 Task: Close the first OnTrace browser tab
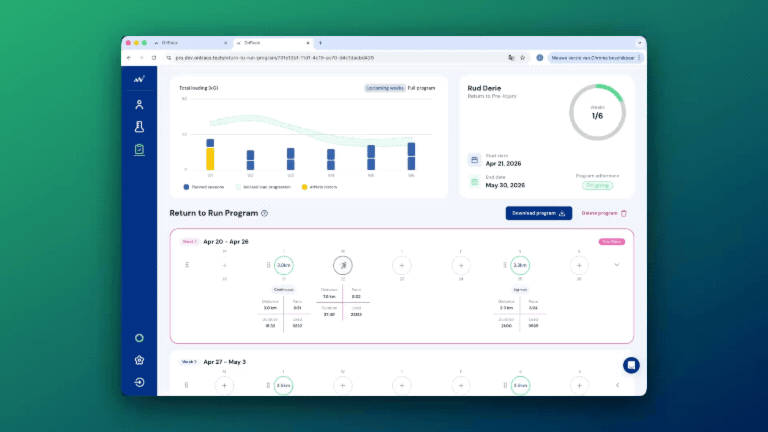[x=226, y=43]
